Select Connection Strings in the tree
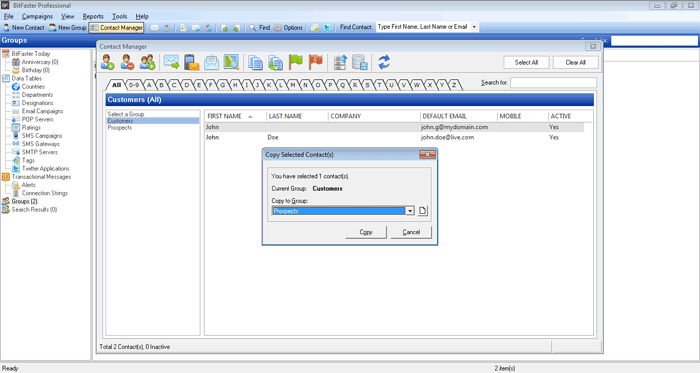Image resolution: width=700 pixels, height=373 pixels. 45,193
